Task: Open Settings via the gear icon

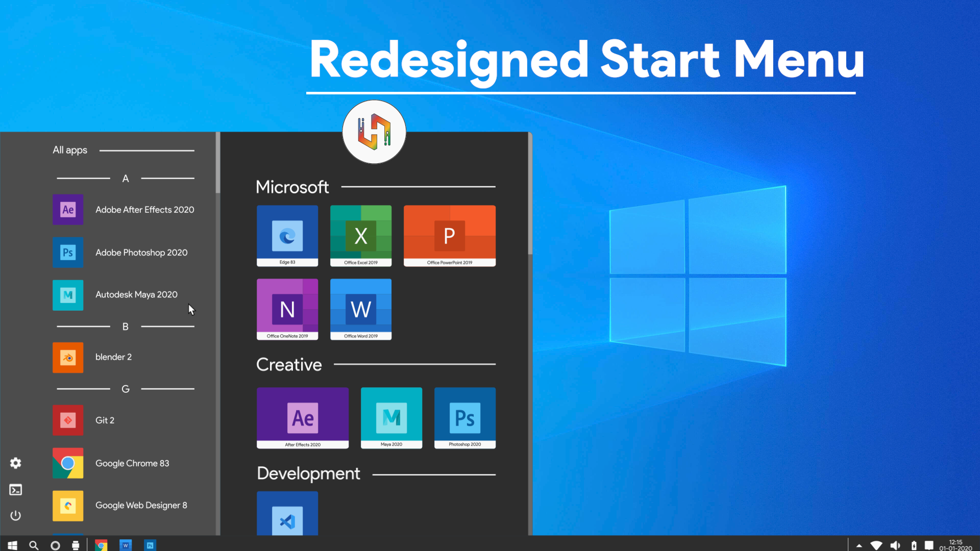Action: coord(16,463)
